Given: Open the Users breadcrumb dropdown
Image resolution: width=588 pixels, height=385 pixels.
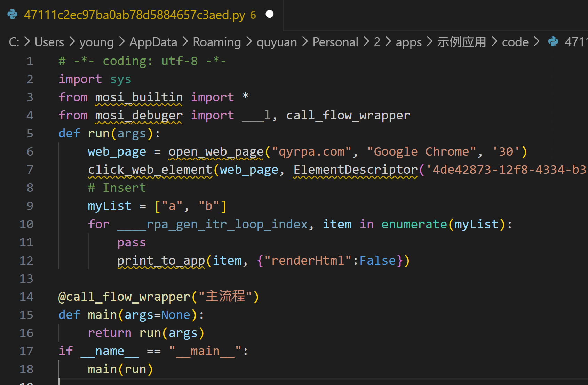Looking at the screenshot, I should (x=49, y=42).
